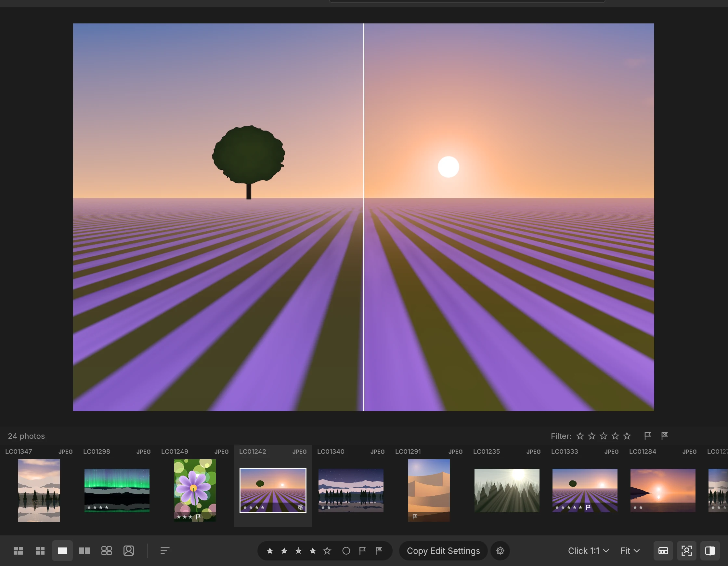
Task: Set rating to five stars in toolbar
Action: 327,551
